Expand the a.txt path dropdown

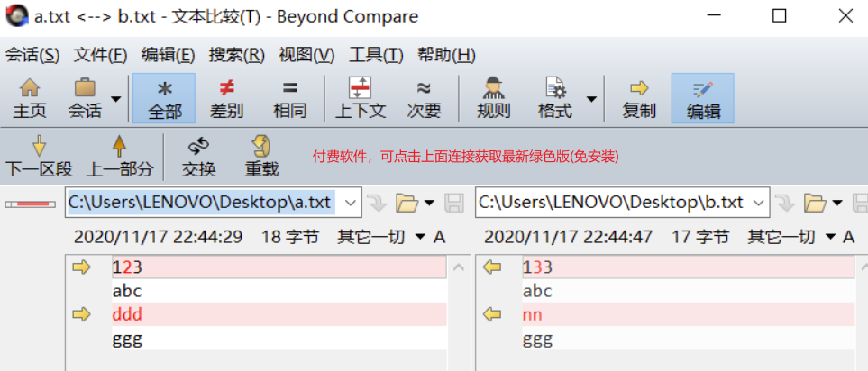pyautogui.click(x=351, y=203)
